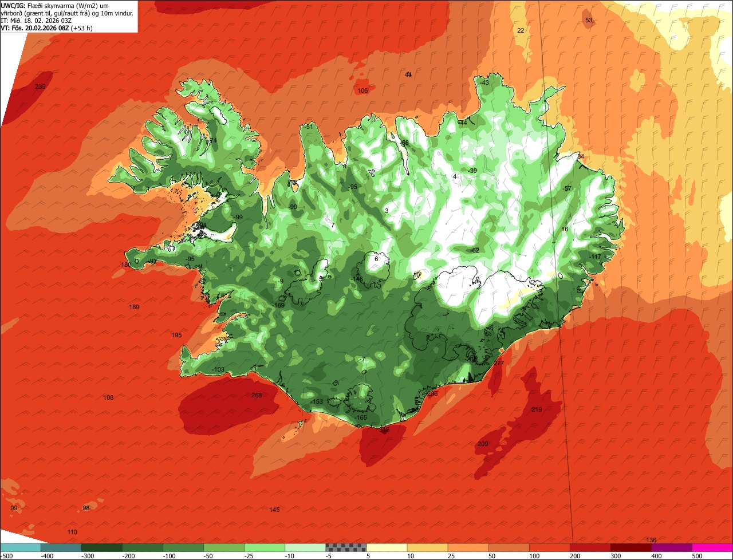Click the value 180 at the peninsula tip
Screen dimensions: 733x560
[126, 265]
